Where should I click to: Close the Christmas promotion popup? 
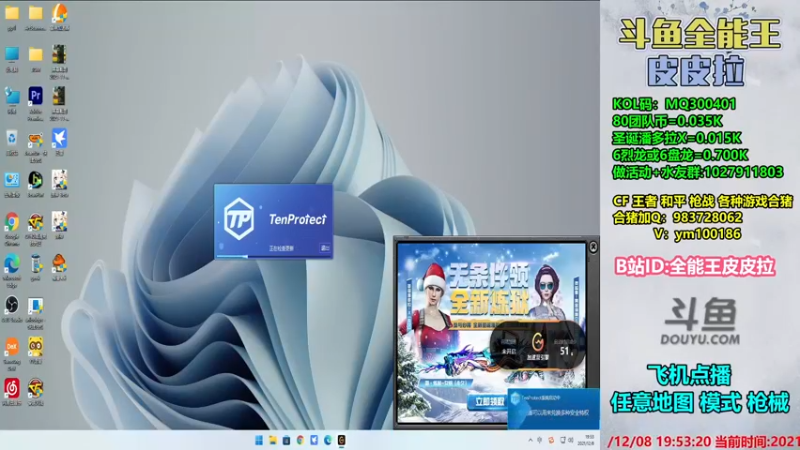pyautogui.click(x=593, y=247)
